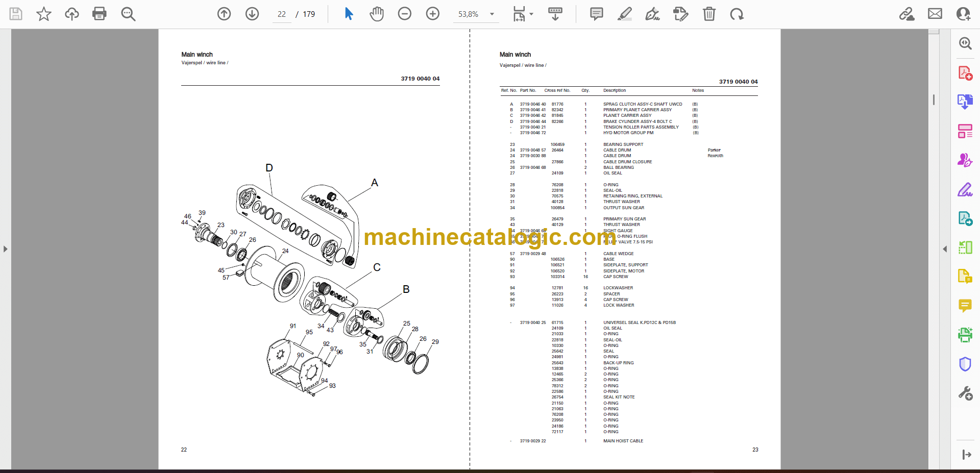
Task: Upload the file to the cloud
Action: coord(72,14)
